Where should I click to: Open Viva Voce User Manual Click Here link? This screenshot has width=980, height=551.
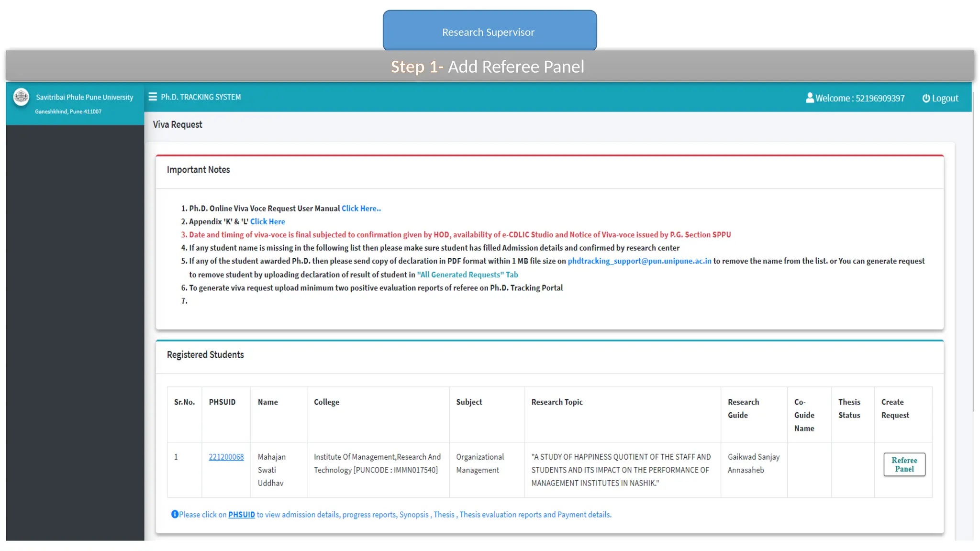[x=361, y=209]
